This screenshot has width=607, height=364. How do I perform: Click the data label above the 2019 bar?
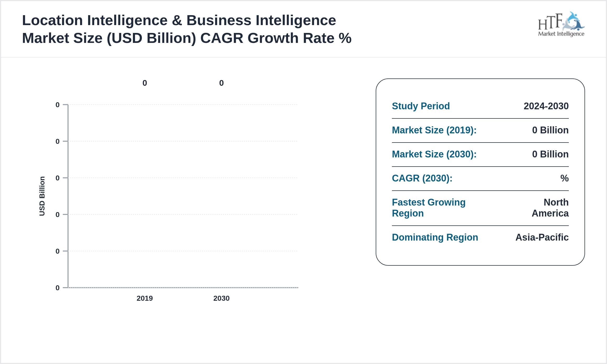(145, 83)
